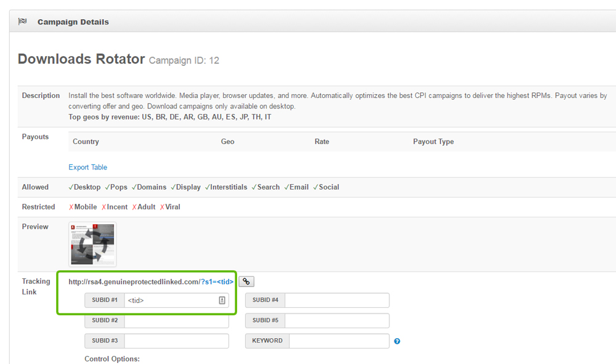
Task: Select the SUBID #3 input box
Action: (x=176, y=341)
